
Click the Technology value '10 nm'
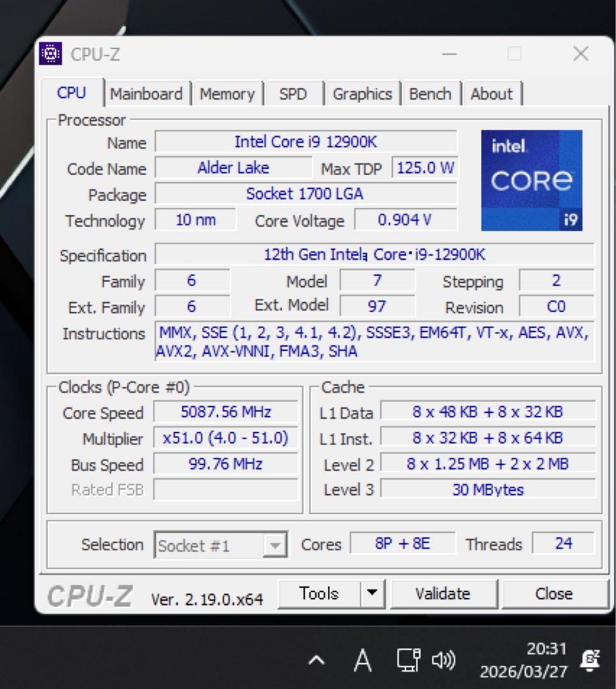pyautogui.click(x=195, y=219)
